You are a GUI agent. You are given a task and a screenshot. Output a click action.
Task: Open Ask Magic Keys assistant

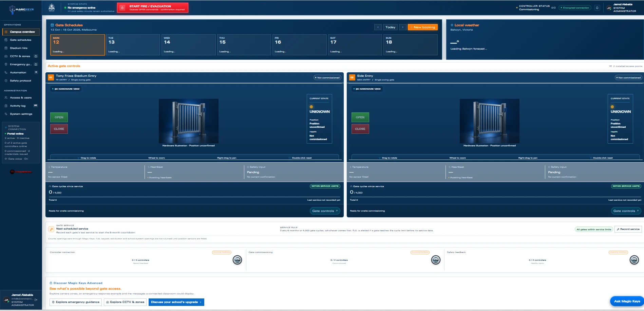click(x=627, y=301)
